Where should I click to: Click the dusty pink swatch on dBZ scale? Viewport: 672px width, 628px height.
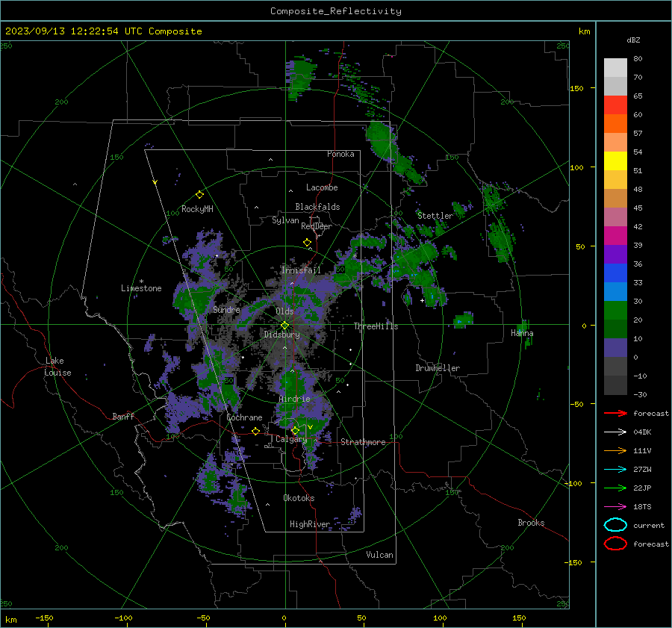pos(615,217)
